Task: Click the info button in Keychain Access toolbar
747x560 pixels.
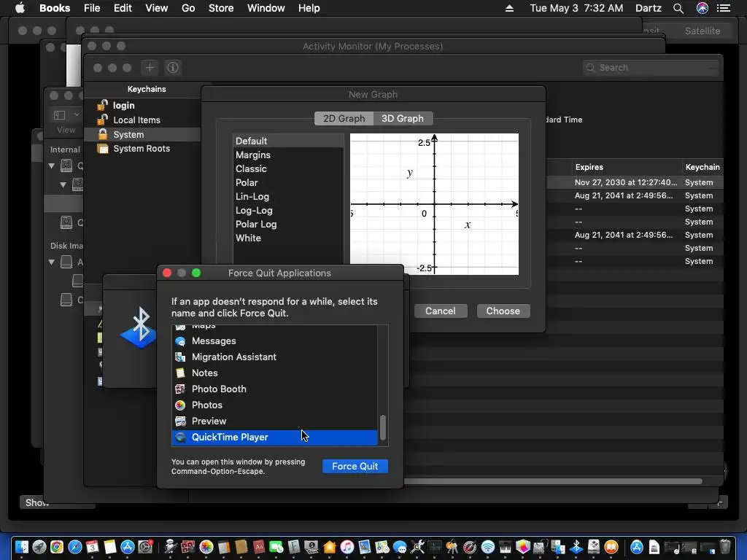Action: (x=173, y=68)
